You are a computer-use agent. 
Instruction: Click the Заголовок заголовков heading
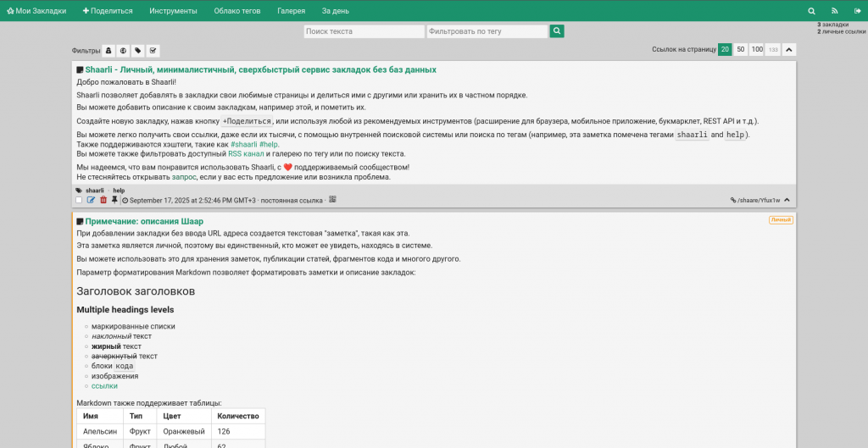tap(136, 291)
